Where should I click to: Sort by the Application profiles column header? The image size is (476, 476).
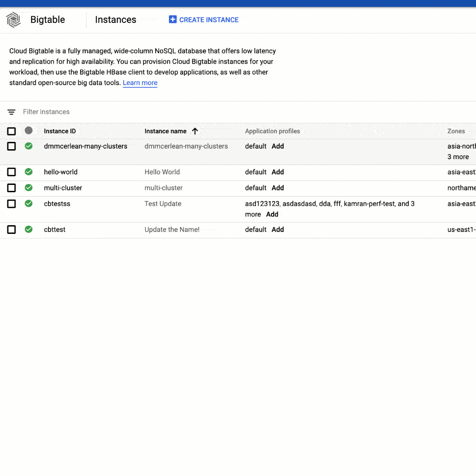(272, 131)
